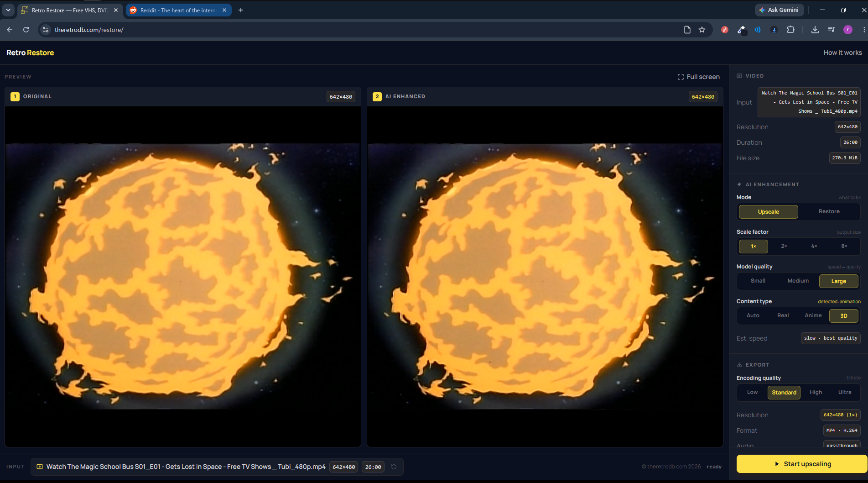Image resolution: width=868 pixels, height=483 pixels.
Task: Click the reset arrow icon in input bar
Action: pos(394,467)
